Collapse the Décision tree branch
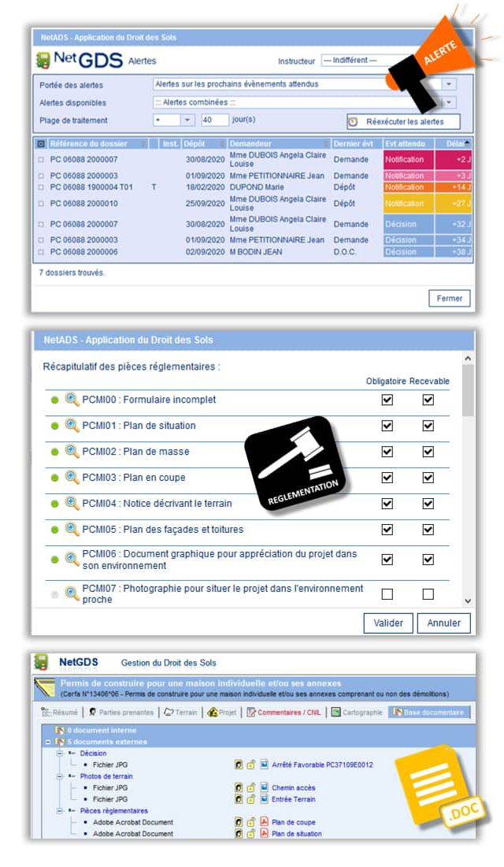The height and width of the screenshot is (867, 504). 60,753
